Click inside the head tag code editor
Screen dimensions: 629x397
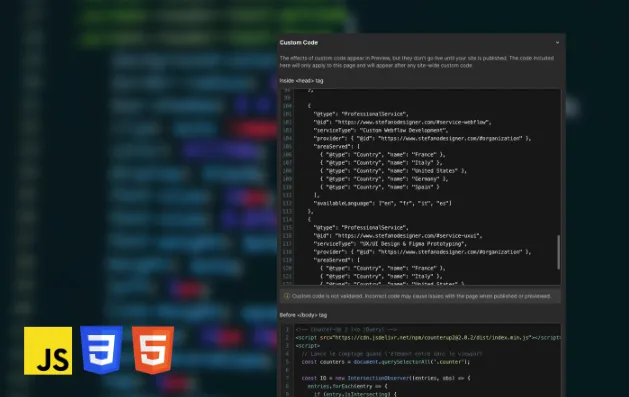(x=420, y=187)
